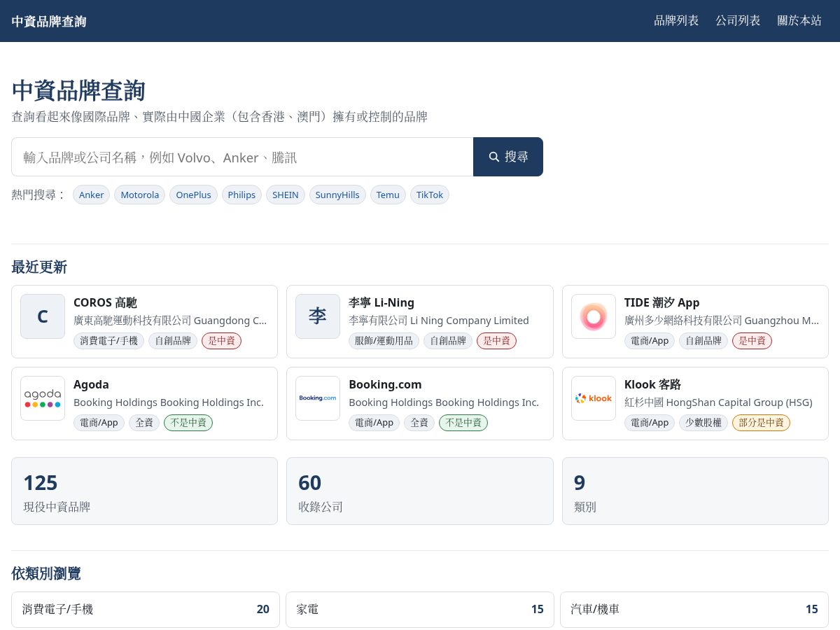Click the 最近更新 section heading
Screen dimensions: 840x630
coord(39,267)
